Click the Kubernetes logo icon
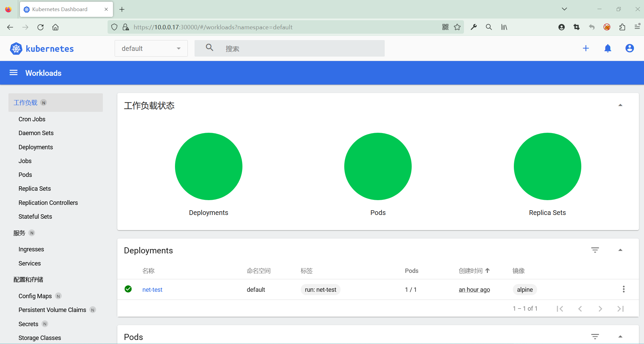 [16, 49]
